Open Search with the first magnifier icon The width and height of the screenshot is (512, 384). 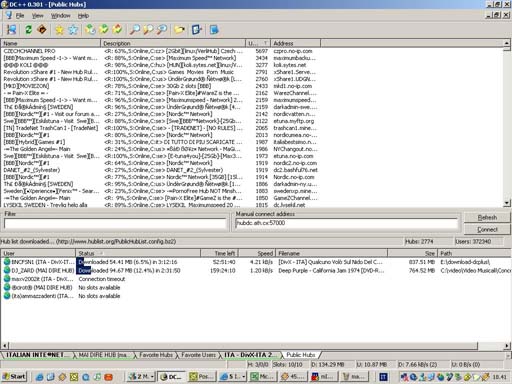point(135,30)
